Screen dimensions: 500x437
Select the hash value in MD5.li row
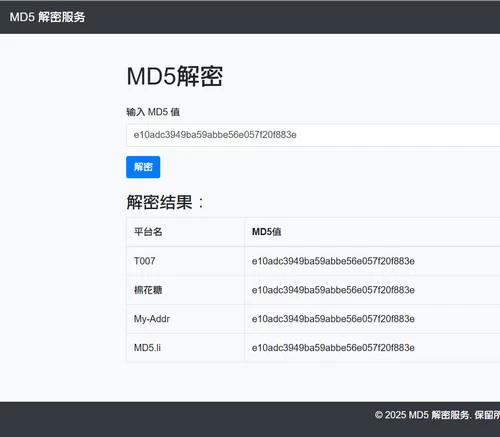333,348
